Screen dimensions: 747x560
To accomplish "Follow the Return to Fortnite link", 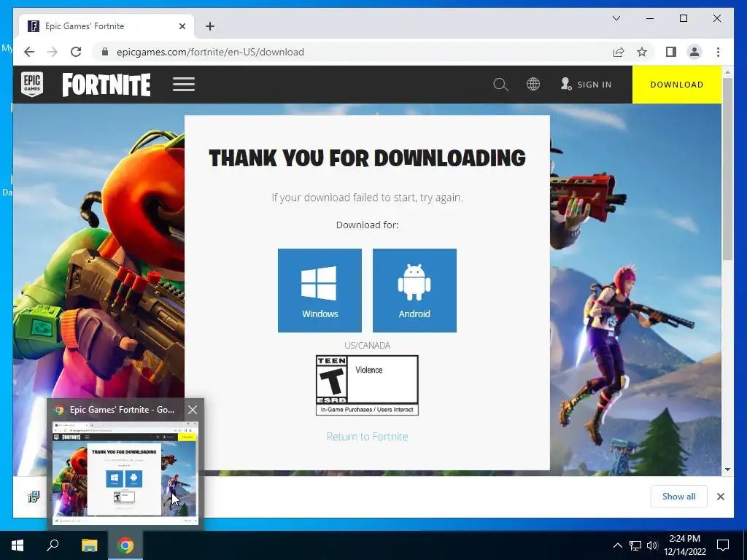I will click(368, 437).
